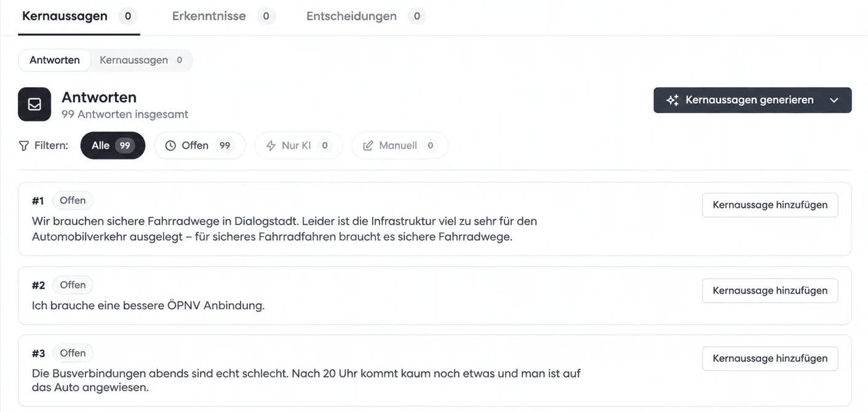The image size is (868, 412).
Task: Click the 0 count badge beside Erkenntnisse
Action: pyautogui.click(x=266, y=17)
